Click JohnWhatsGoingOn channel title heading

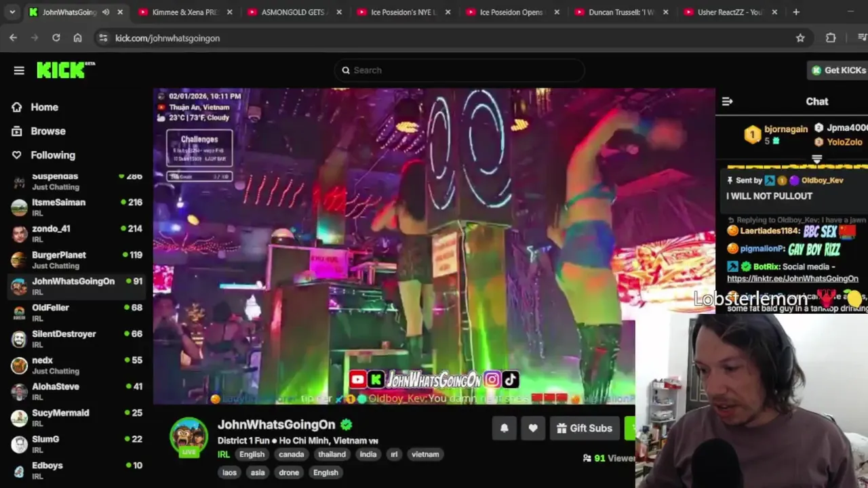click(276, 424)
